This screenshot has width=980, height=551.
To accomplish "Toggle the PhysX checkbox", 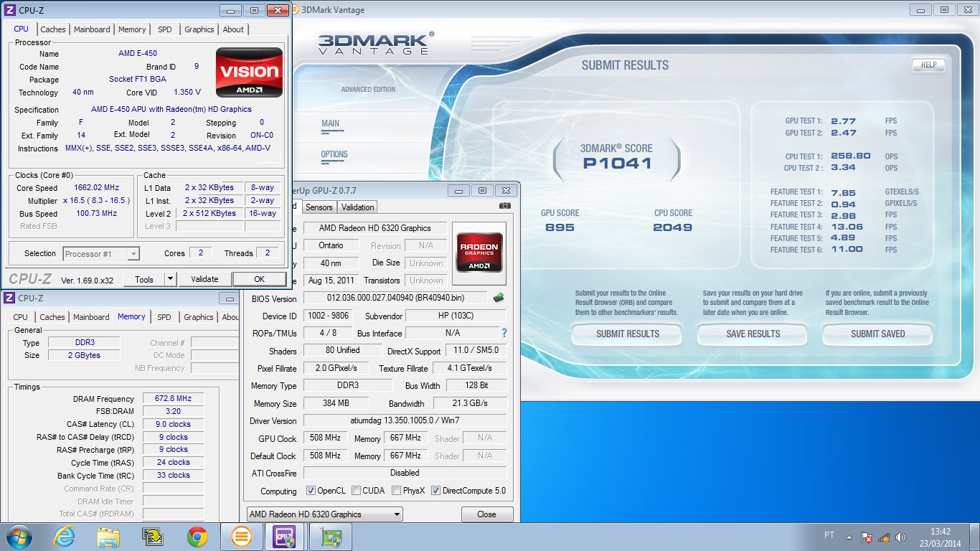I will coord(397,491).
